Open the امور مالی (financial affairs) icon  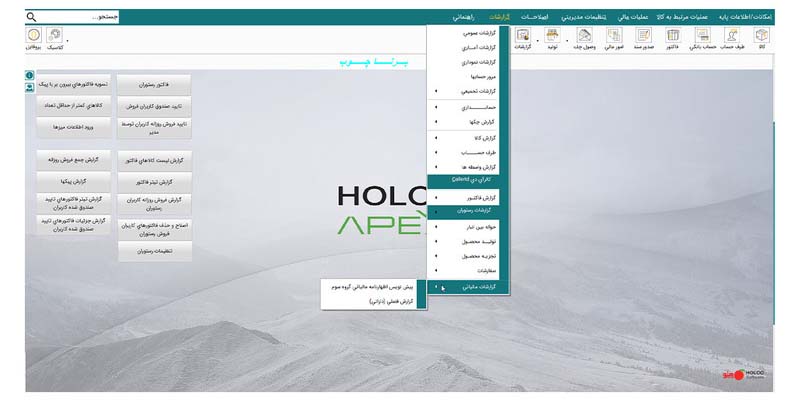pyautogui.click(x=614, y=36)
